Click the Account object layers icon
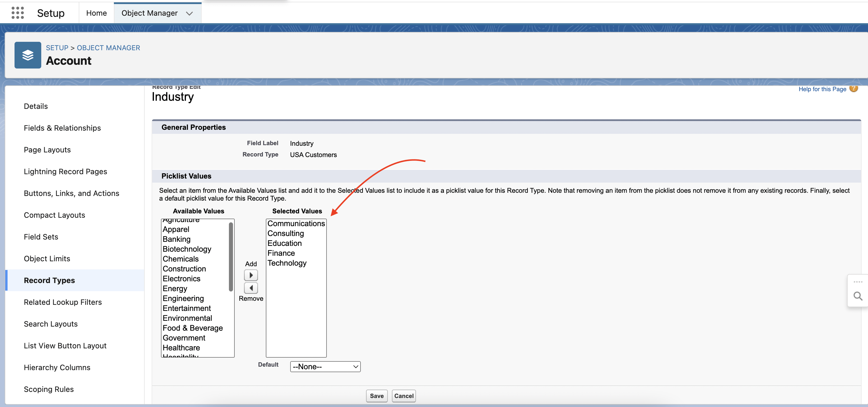868x407 pixels. 28,55
